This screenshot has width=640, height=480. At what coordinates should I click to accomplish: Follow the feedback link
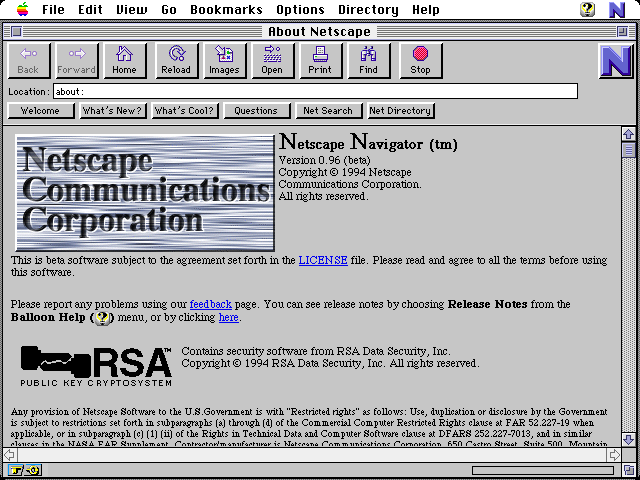[211, 304]
